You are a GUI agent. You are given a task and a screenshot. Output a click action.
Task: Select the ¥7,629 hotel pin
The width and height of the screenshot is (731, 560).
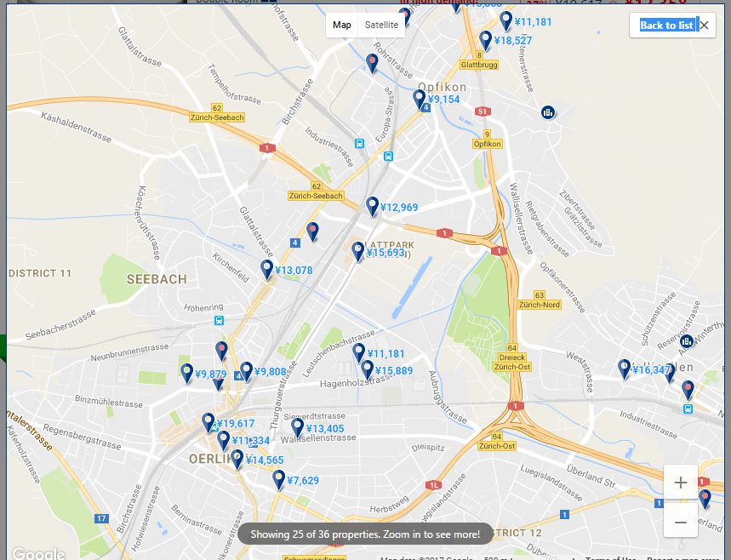tap(279, 480)
